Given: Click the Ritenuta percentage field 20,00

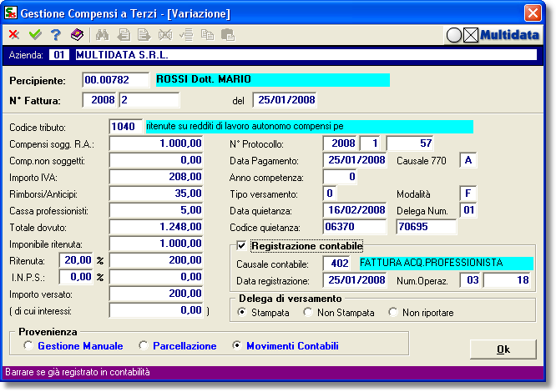Looking at the screenshot, I should [x=76, y=260].
